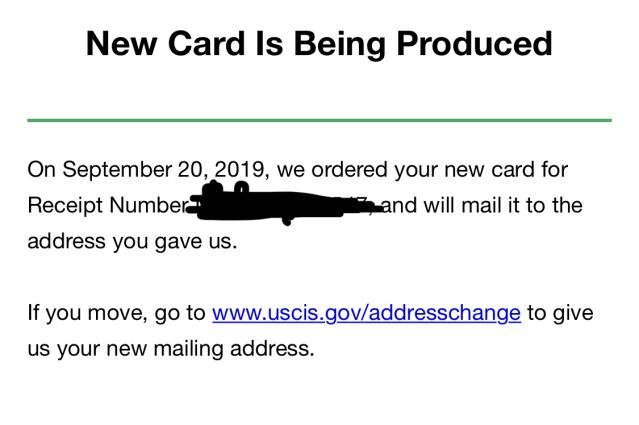Open the www.uscis.gov/addresschange link

coord(366,314)
